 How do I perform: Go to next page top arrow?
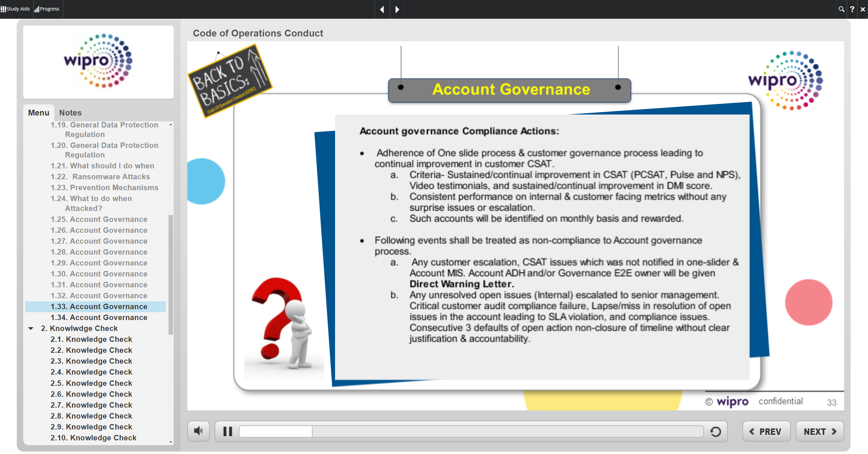pyautogui.click(x=397, y=9)
